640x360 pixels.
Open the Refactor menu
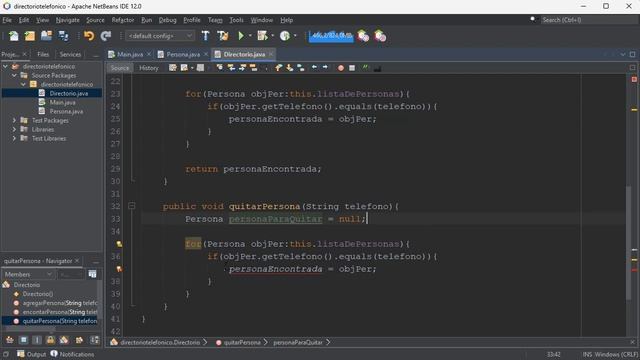click(122, 20)
